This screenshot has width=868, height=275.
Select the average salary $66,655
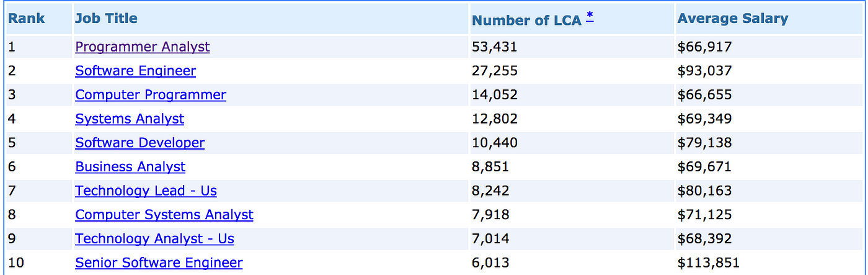click(x=705, y=95)
